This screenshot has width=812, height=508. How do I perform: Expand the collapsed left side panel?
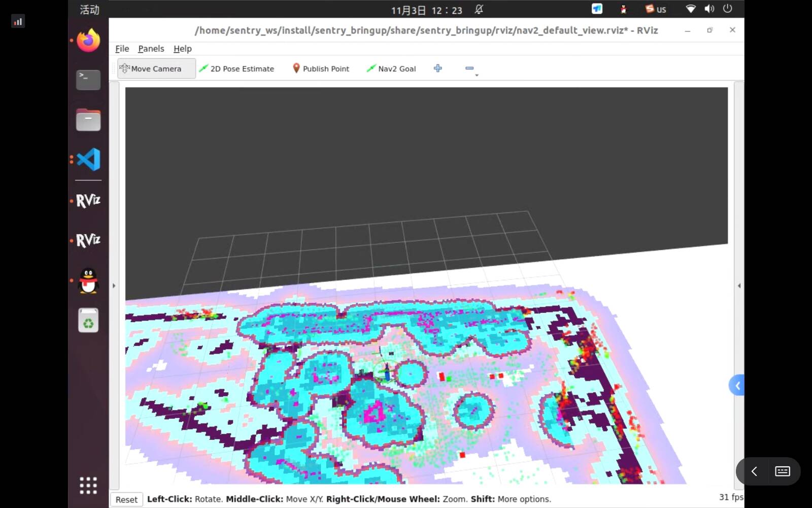tap(114, 285)
